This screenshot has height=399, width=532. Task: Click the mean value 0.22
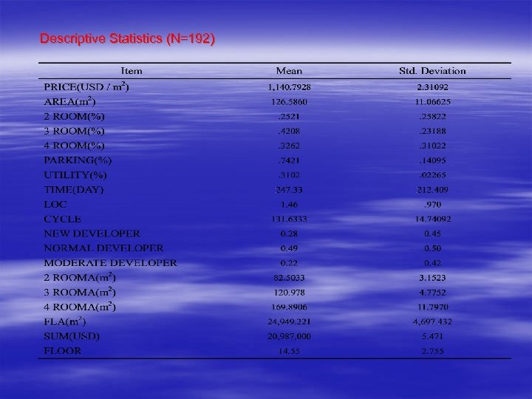tap(289, 263)
